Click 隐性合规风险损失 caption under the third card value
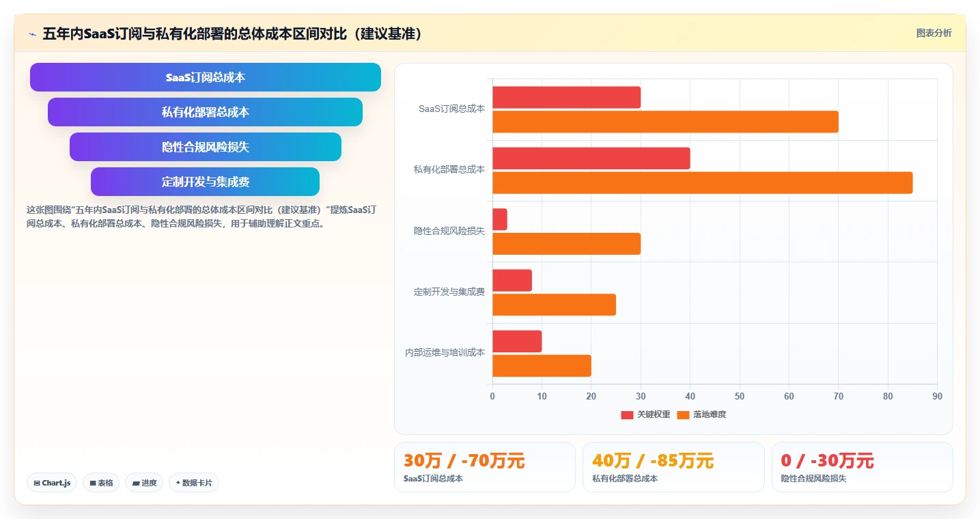Screen dimensions: 980x519 (x=813, y=479)
